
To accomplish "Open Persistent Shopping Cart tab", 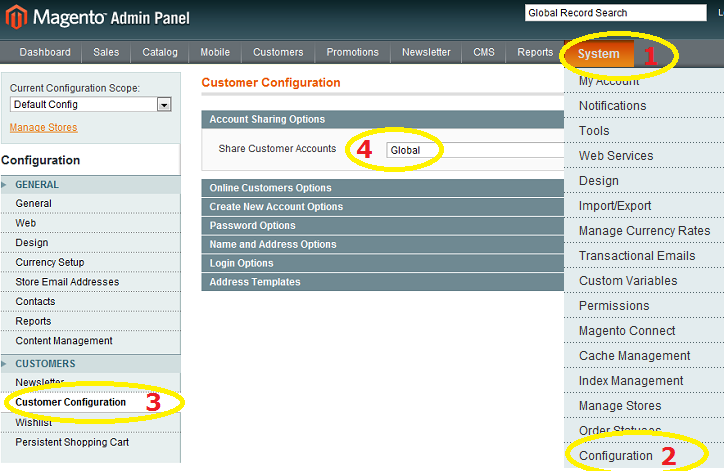I will point(90,442).
